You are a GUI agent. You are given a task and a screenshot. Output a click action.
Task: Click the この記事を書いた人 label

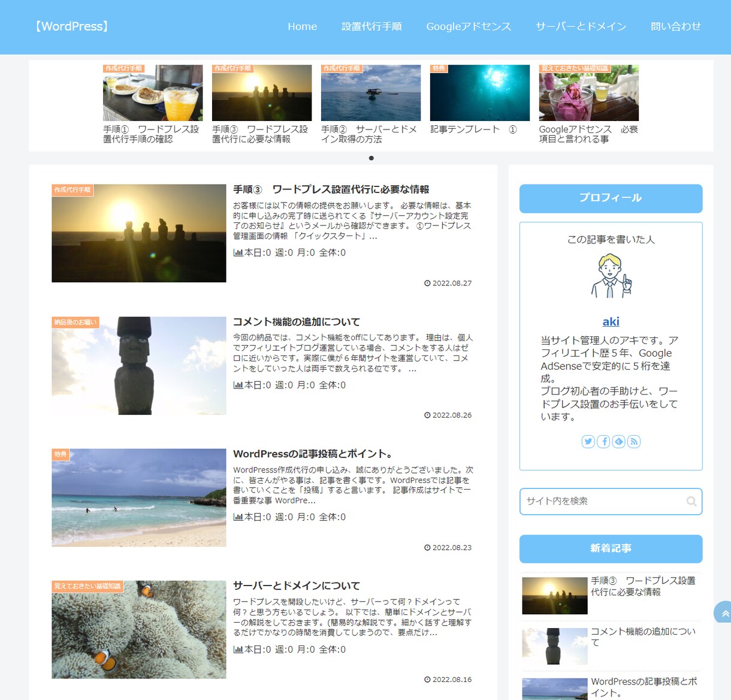click(611, 240)
